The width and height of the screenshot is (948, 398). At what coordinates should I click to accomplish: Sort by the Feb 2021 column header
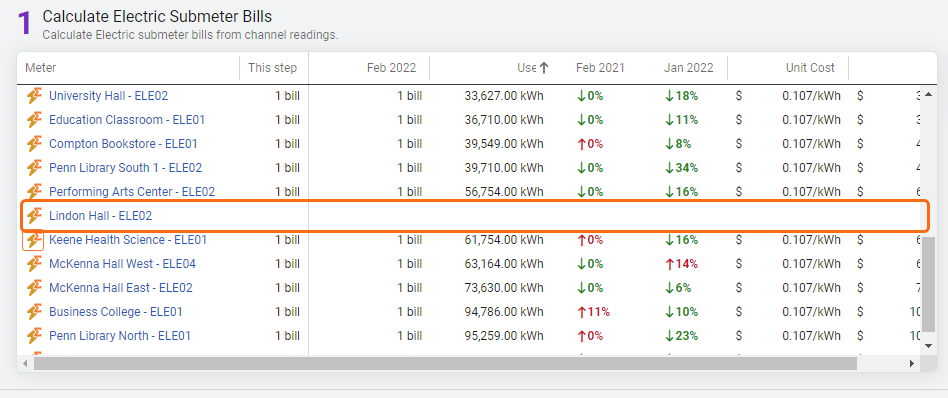click(x=600, y=68)
